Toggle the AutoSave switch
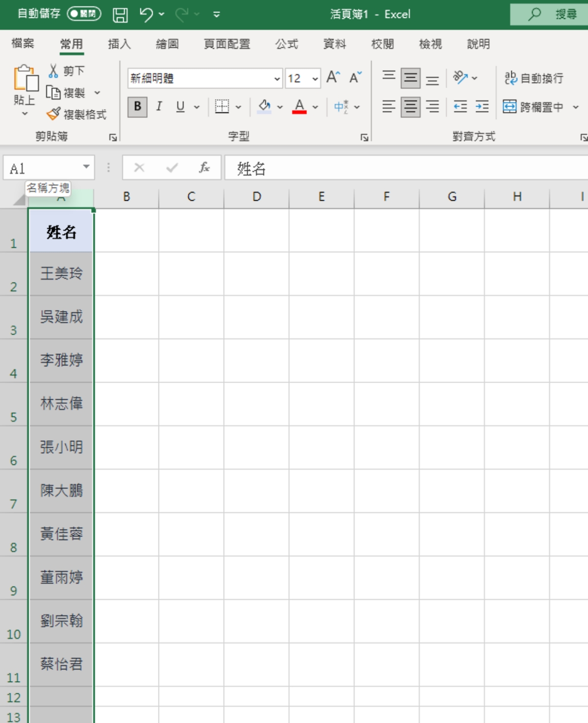588x723 pixels. (x=84, y=14)
